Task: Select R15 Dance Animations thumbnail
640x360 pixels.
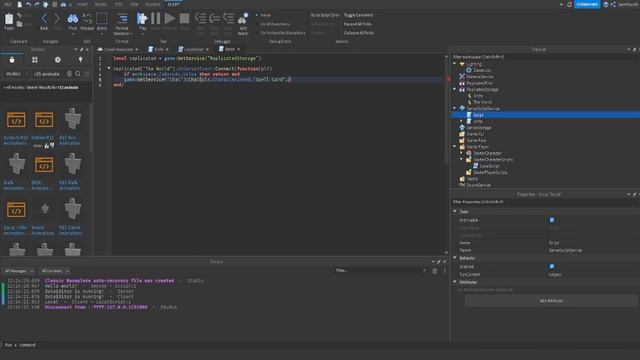Action: [73, 209]
